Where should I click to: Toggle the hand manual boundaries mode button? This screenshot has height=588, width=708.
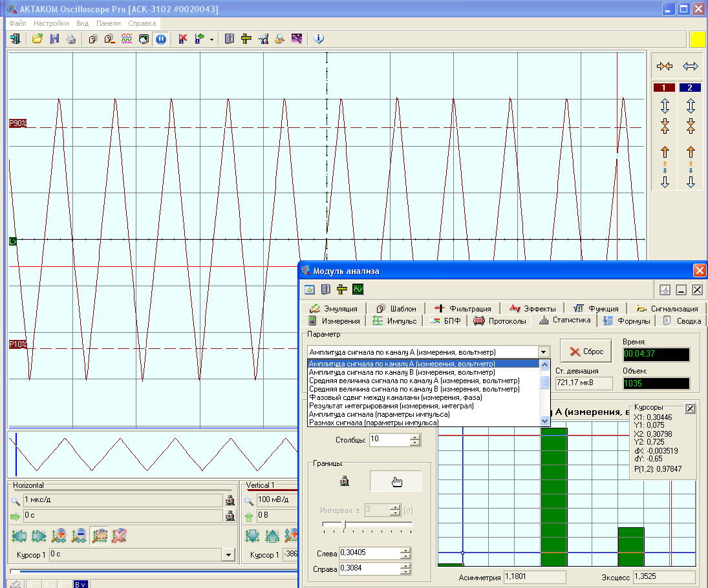(396, 481)
